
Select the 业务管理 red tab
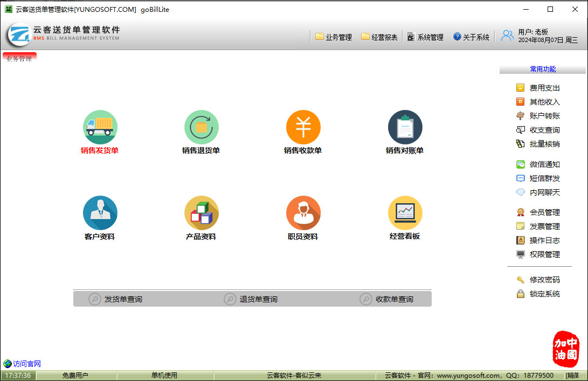pyautogui.click(x=19, y=58)
